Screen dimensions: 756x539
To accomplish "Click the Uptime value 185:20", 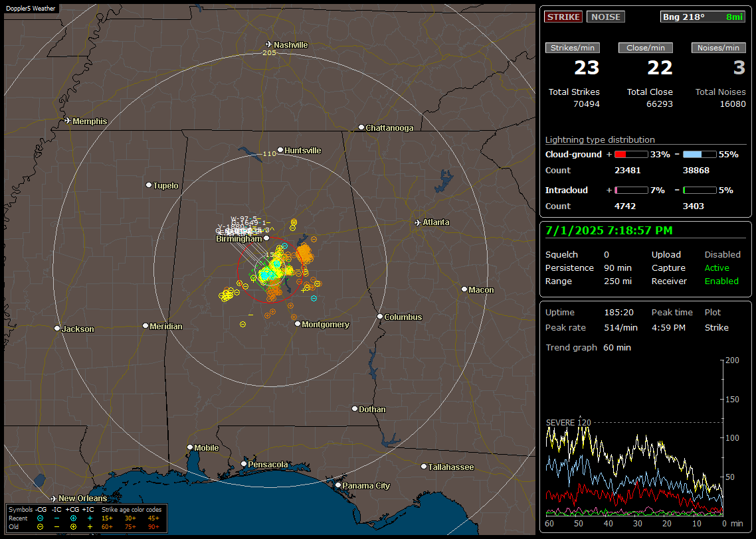I will (618, 312).
